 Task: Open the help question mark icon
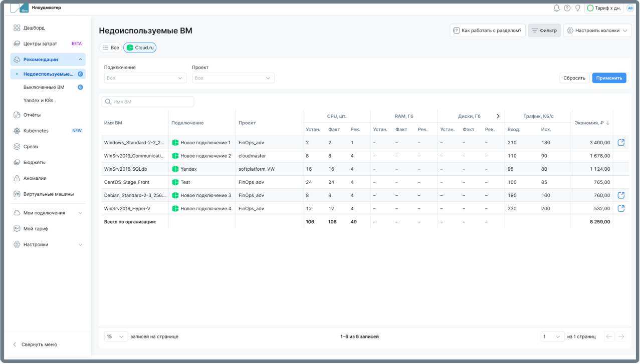[x=567, y=8]
